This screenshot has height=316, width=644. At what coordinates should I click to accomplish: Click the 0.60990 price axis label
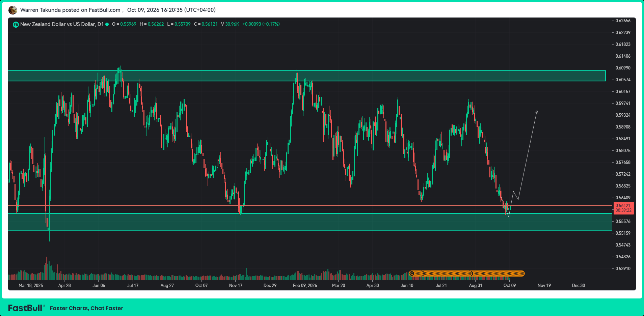tap(623, 68)
